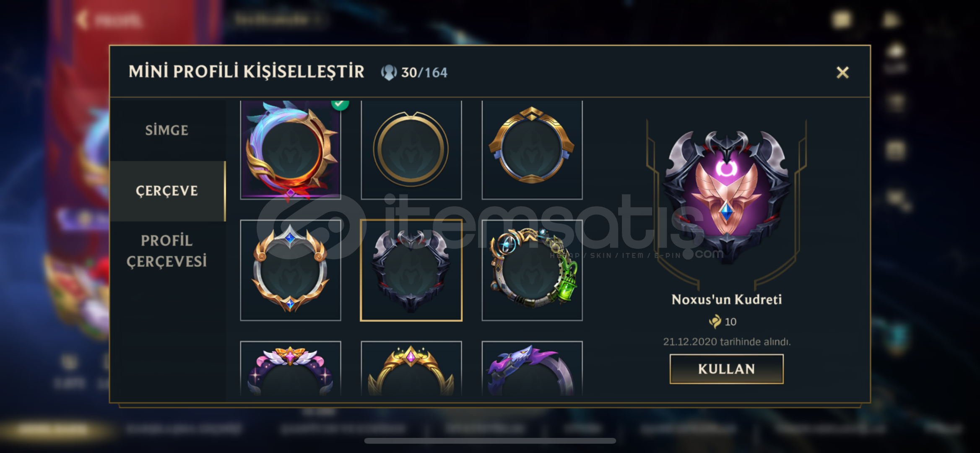
Task: Close the mini profile customization dialog
Action: coord(842,73)
